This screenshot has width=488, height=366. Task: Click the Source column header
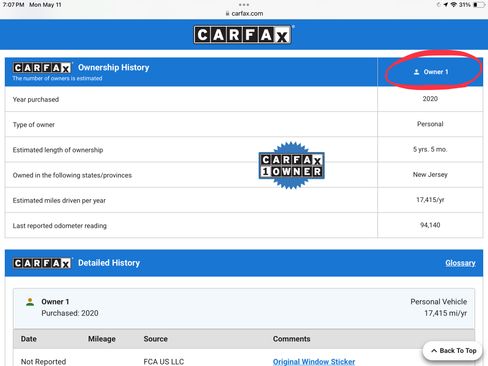coord(156,339)
